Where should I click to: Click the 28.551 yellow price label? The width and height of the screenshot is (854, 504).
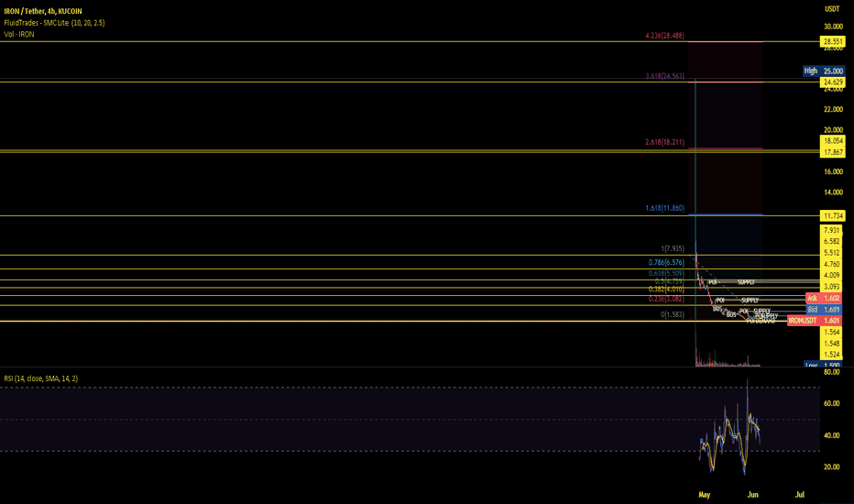(x=832, y=41)
